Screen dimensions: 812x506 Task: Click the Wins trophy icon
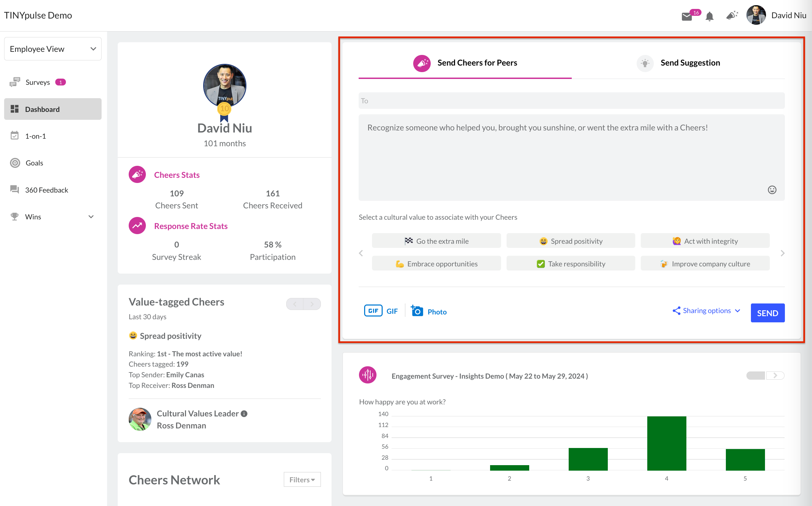[x=15, y=217]
